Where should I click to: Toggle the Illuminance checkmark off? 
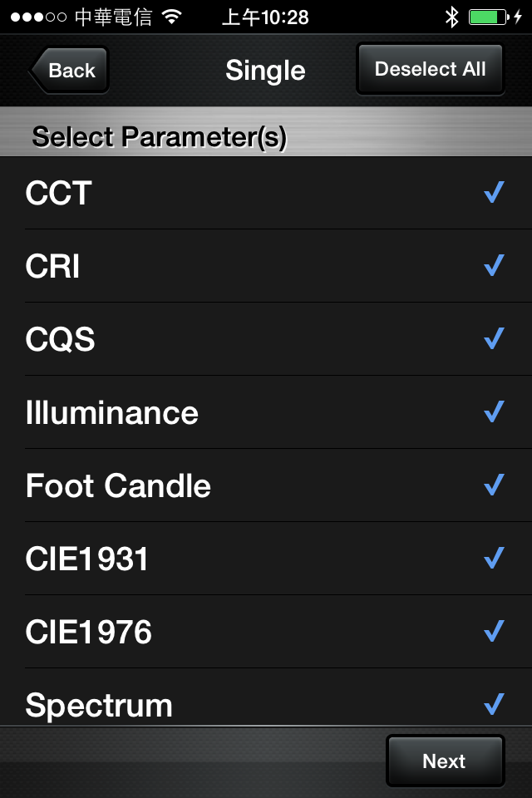tap(494, 412)
